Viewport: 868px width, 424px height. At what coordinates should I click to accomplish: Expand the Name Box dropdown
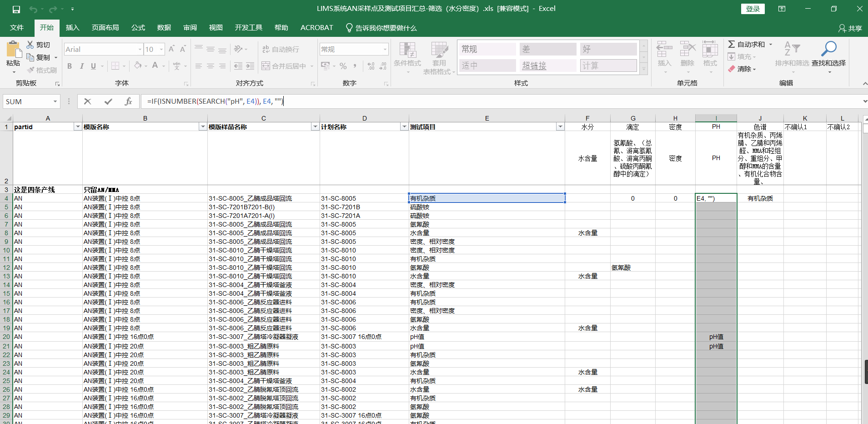(x=55, y=101)
